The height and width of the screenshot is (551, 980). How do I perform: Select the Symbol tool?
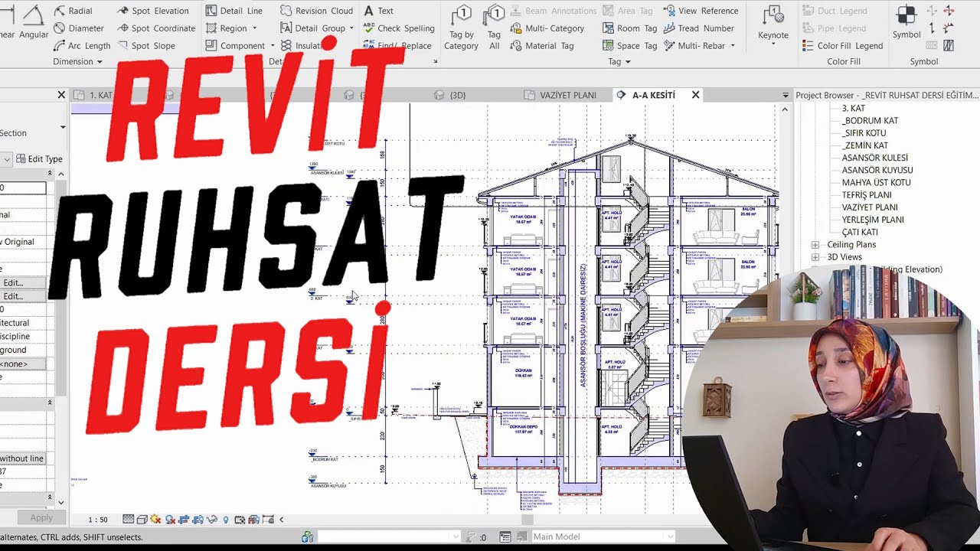(906, 23)
